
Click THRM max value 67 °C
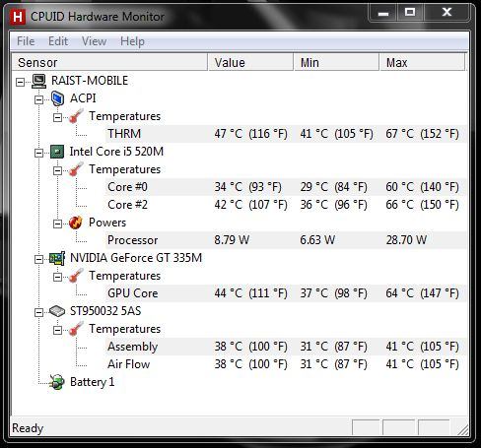tap(422, 134)
